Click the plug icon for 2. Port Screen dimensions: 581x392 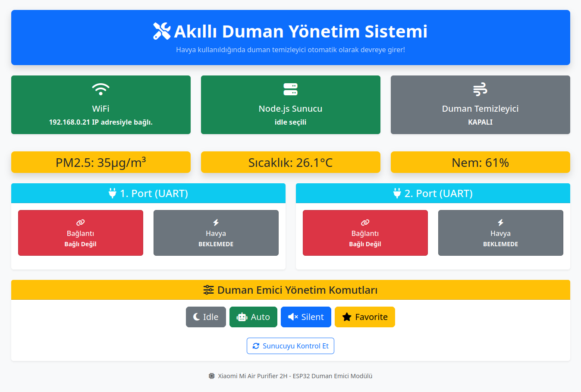pos(397,194)
